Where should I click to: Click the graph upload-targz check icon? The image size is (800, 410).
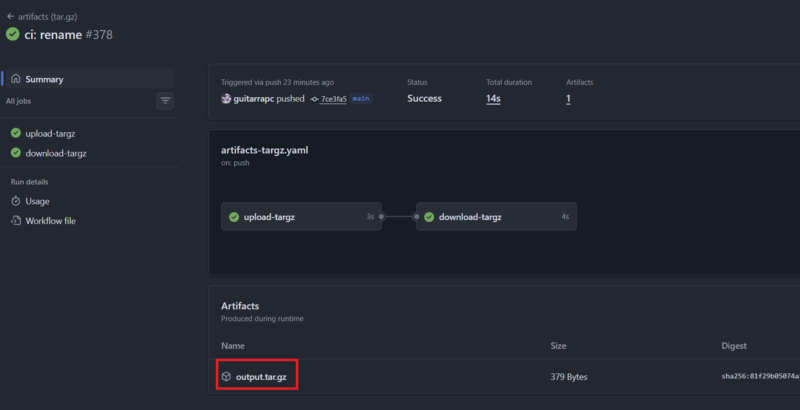[234, 217]
